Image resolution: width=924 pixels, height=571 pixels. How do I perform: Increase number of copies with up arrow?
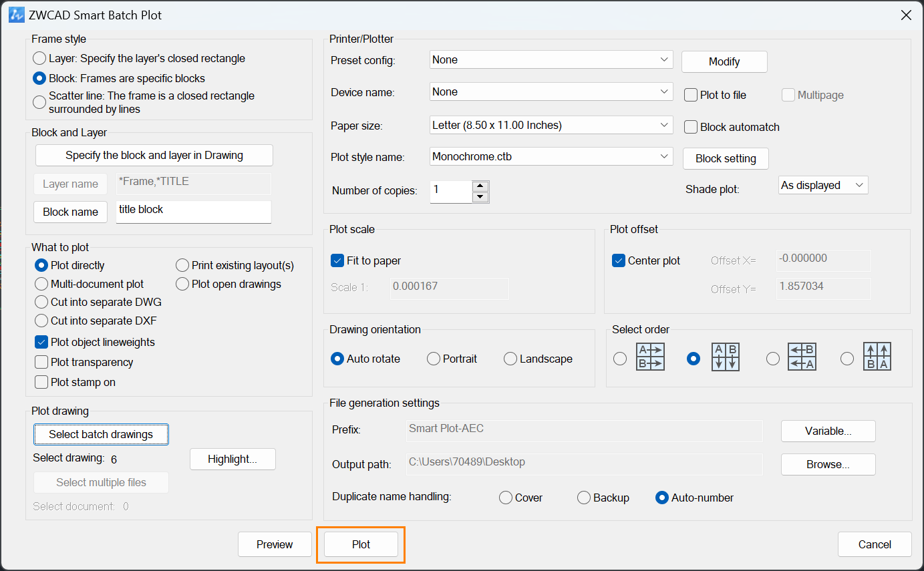click(480, 186)
